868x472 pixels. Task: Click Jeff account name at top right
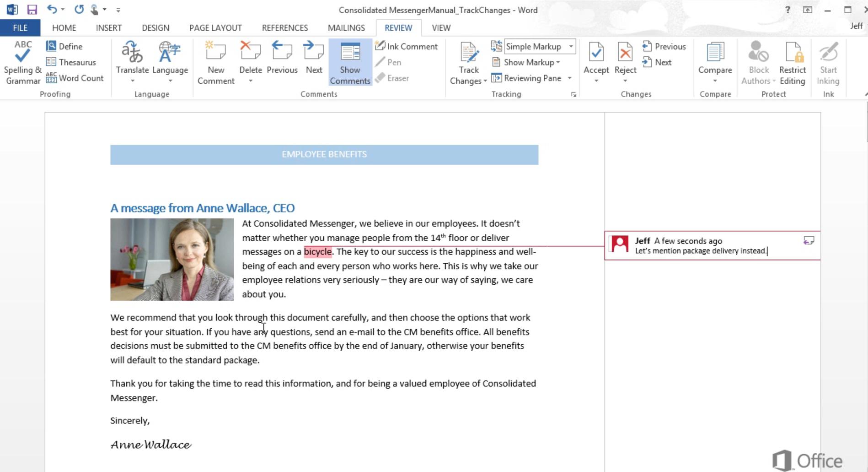856,26
